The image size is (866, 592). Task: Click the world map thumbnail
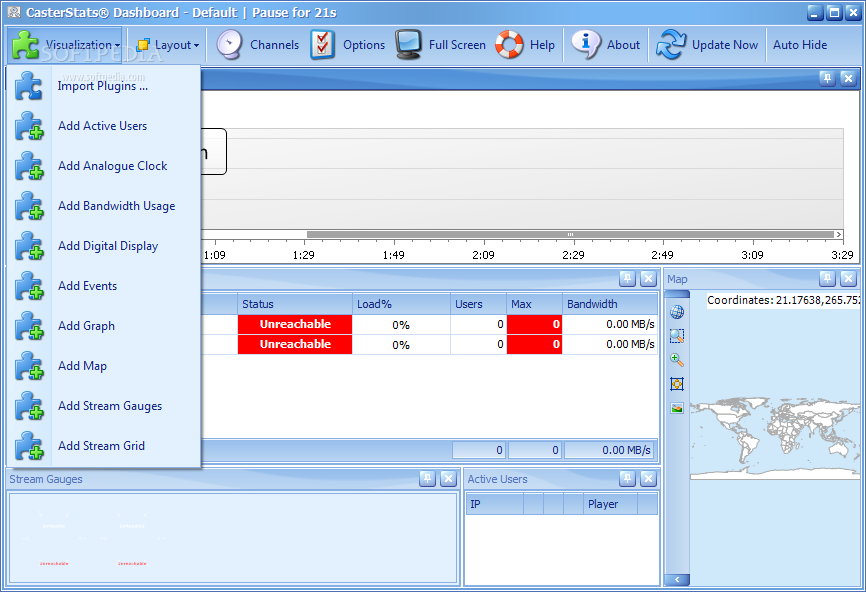click(x=775, y=439)
